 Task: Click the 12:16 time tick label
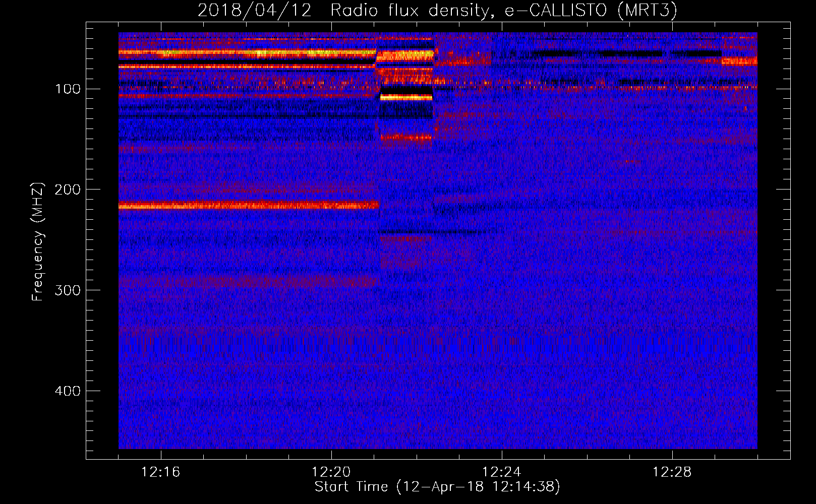(161, 472)
